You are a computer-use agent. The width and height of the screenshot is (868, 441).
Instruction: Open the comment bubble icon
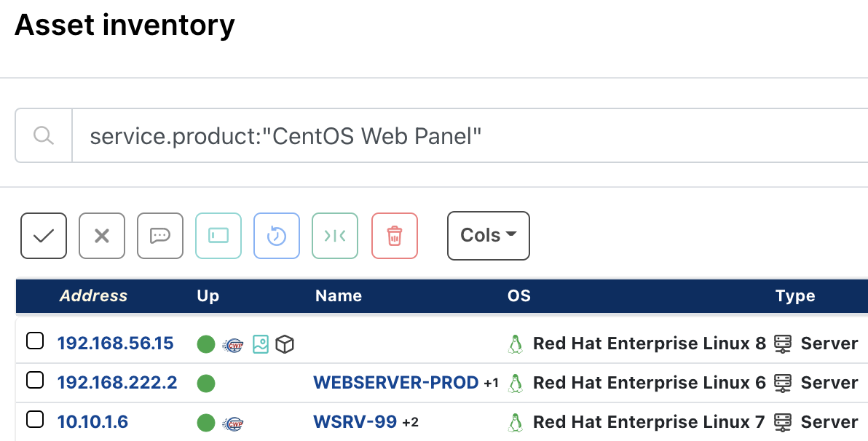point(160,235)
